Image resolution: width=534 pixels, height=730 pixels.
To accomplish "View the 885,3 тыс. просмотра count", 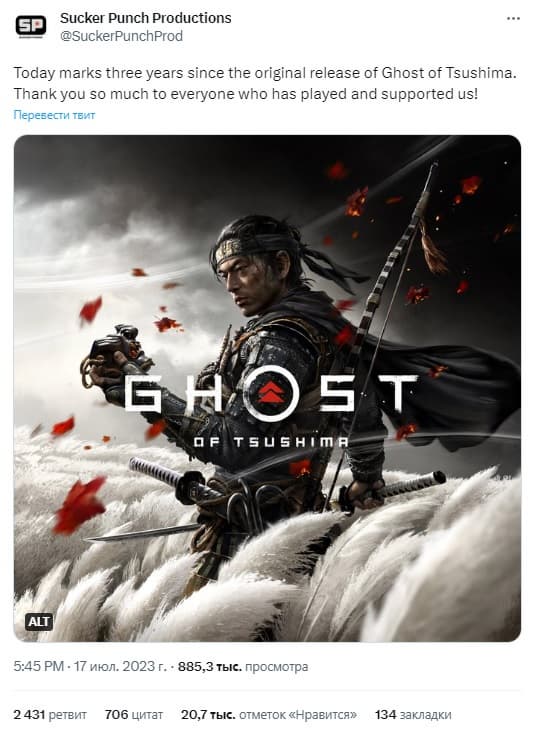I will (243, 667).
